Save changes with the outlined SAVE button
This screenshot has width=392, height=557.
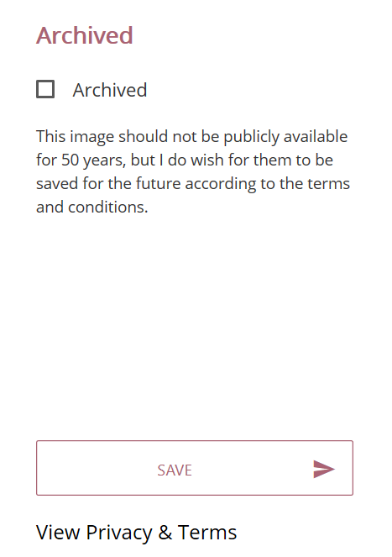(x=195, y=468)
